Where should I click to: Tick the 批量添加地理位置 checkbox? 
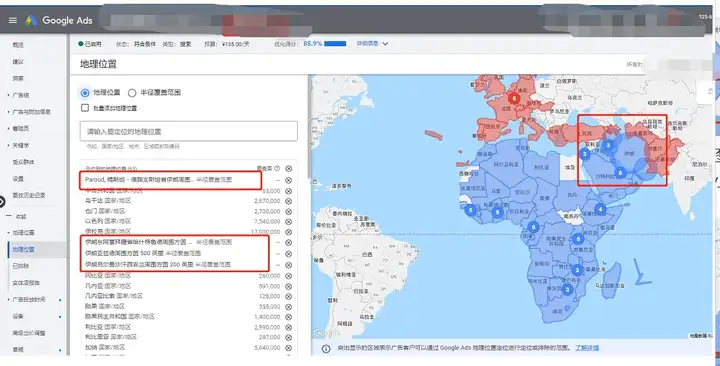coord(85,108)
